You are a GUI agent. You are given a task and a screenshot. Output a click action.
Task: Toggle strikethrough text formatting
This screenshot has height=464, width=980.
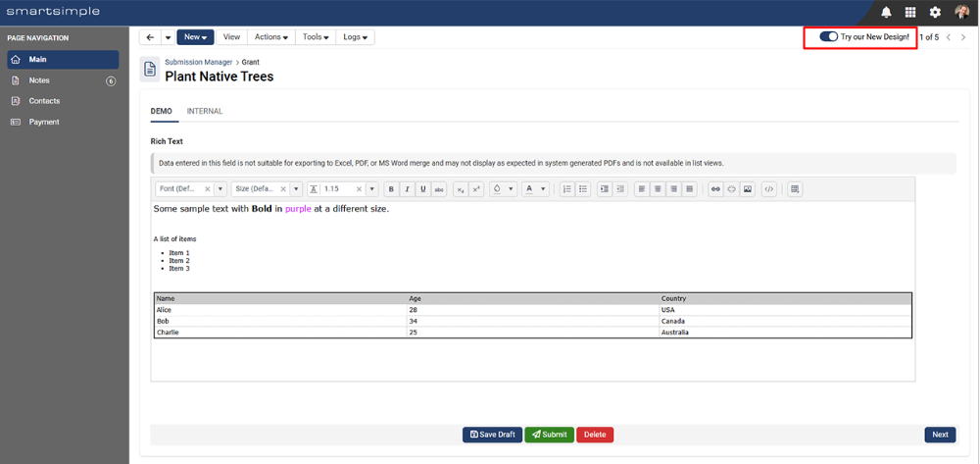point(439,189)
